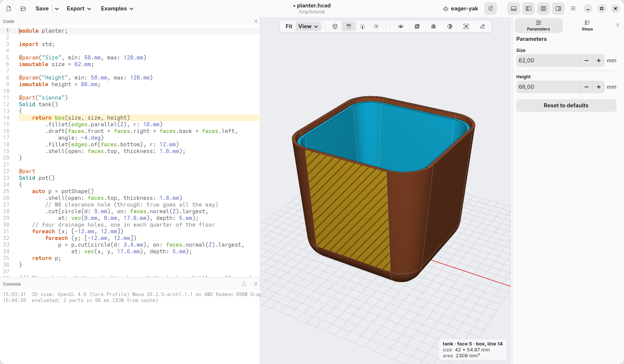
Task: Expand the View dropdown in viewport toolbar
Action: pos(308,26)
